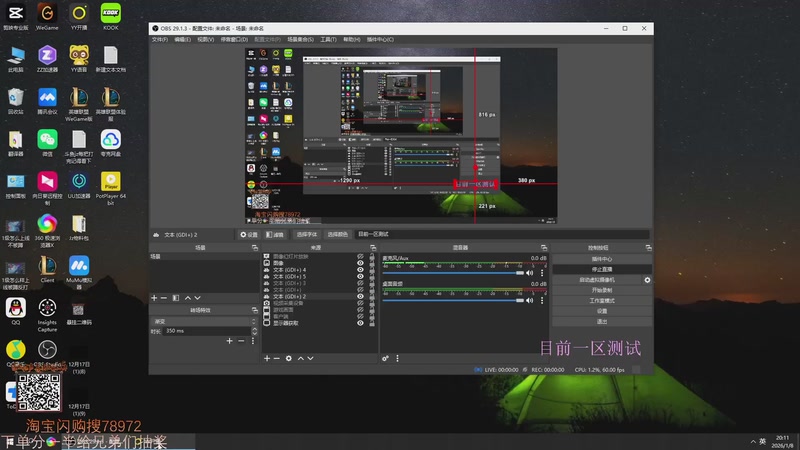Mute the 麦克风/Aux speaker icon
The image size is (800, 450).
530,273
